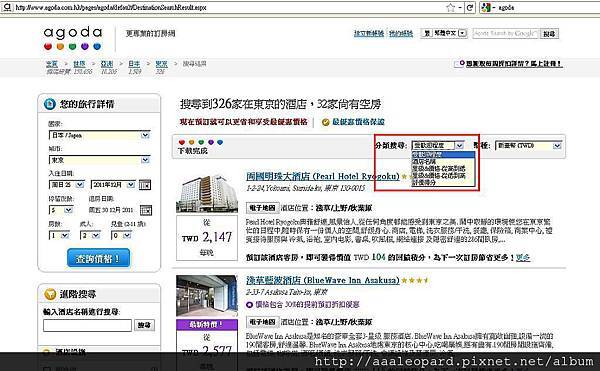Click 電子地圖 button for Pearl Hotel Ryogoku
The width and height of the screenshot is (600, 371).
coord(262,208)
